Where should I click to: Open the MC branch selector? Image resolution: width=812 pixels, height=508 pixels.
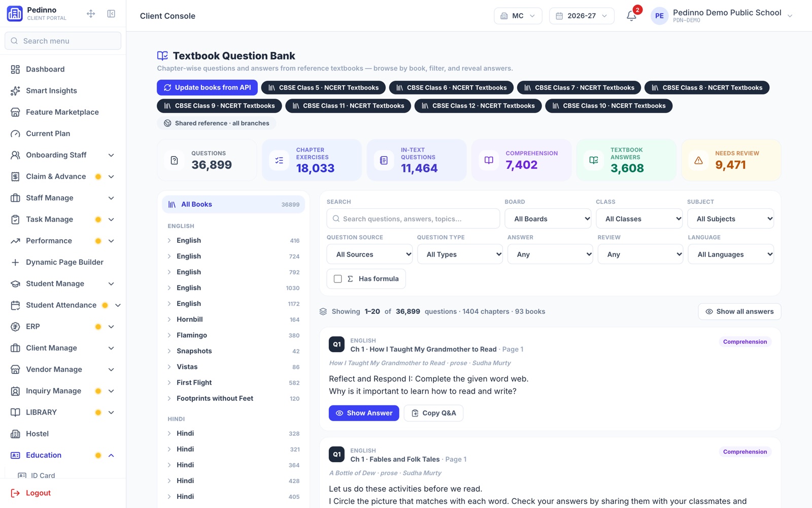point(518,16)
